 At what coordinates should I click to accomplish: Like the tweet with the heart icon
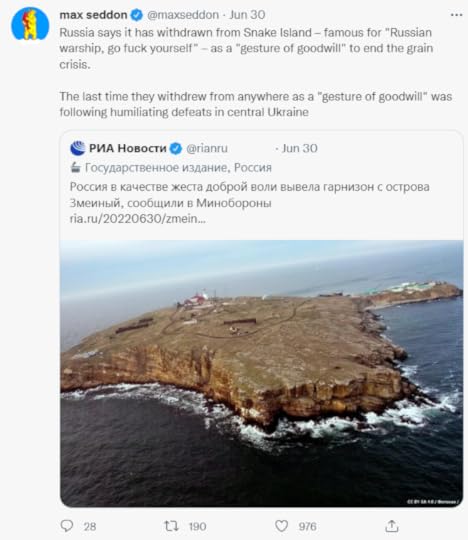[281, 526]
